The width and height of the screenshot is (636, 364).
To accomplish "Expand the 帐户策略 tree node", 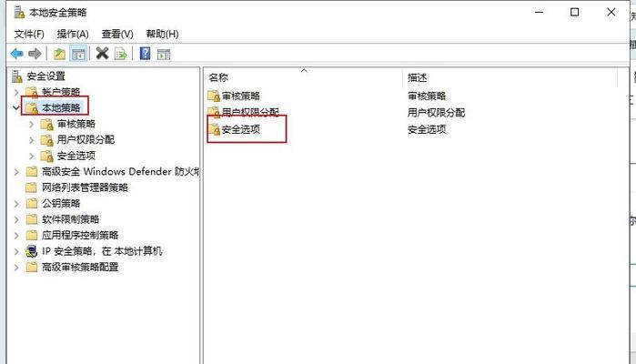I will (x=16, y=92).
